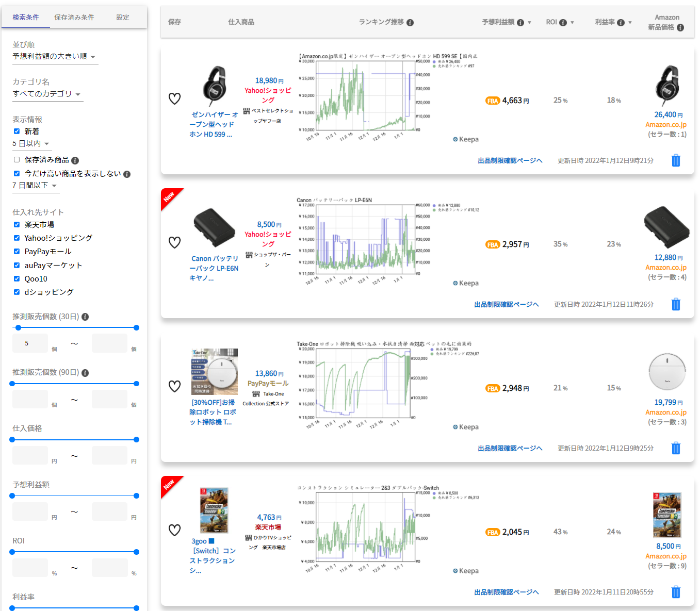Click info icon beside Amazon 新品価格 header
This screenshot has width=700, height=611.
680,28
